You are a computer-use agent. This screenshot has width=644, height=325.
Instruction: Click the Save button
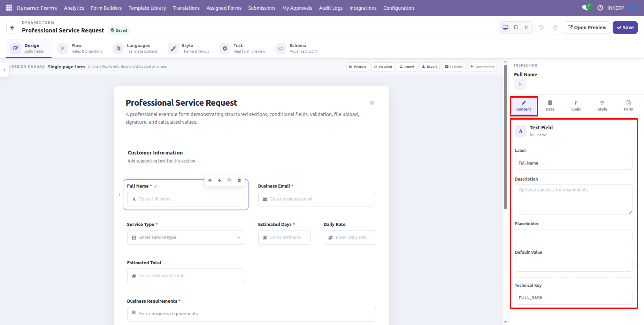pyautogui.click(x=625, y=28)
